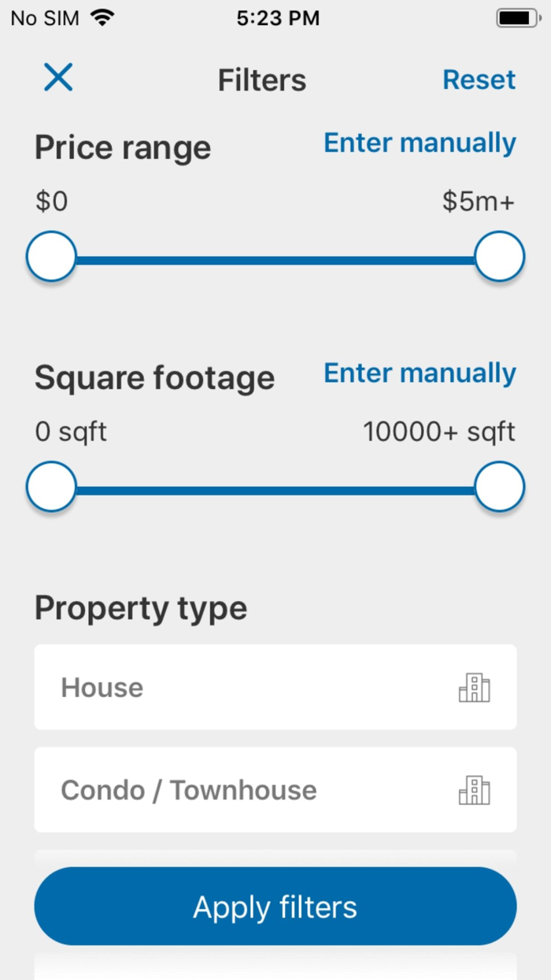This screenshot has height=980, width=551.
Task: Select the House property type
Action: [x=236, y=688]
